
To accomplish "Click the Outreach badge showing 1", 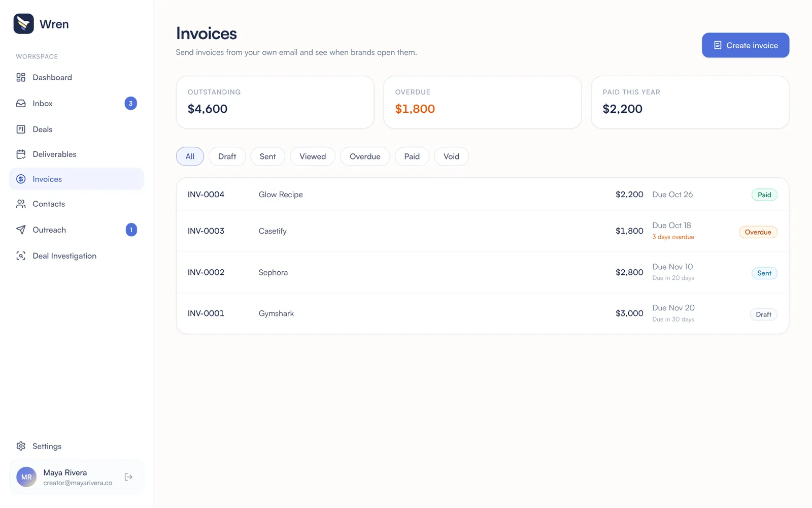I will pos(131,230).
